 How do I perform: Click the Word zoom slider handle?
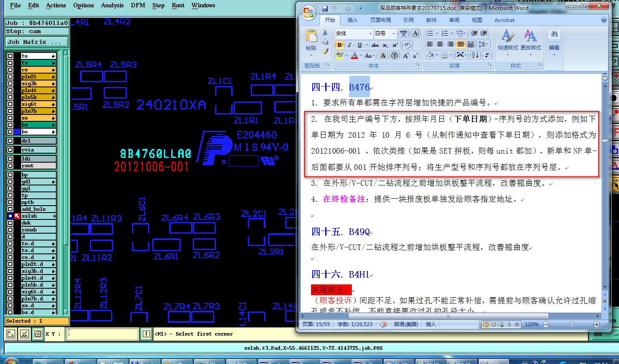coord(572,324)
